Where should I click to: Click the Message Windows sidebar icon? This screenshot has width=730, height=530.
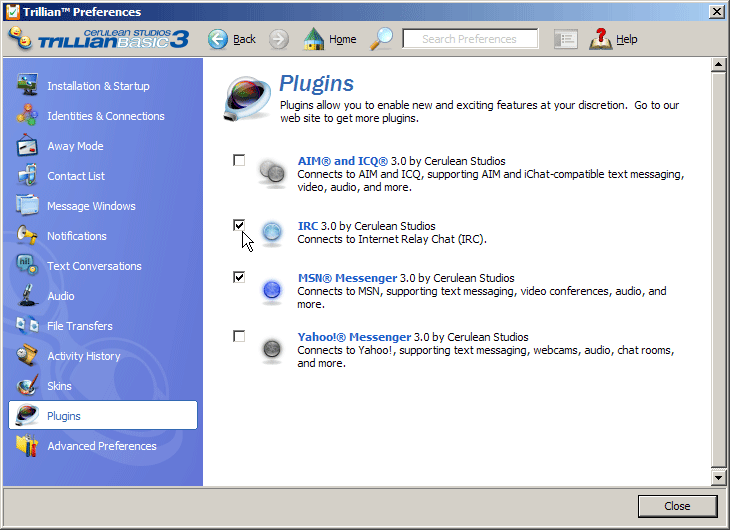pos(27,205)
